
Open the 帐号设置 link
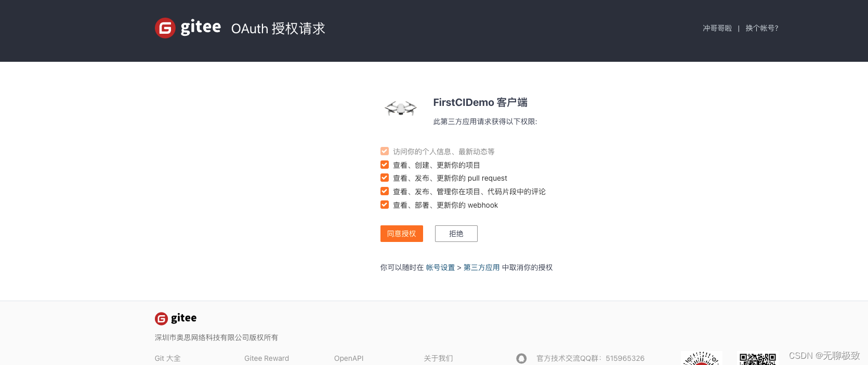pyautogui.click(x=439, y=267)
